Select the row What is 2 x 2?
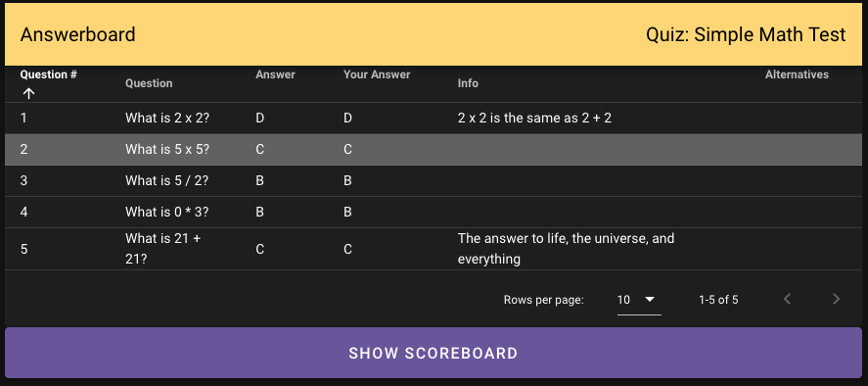Viewport: 868px width, 386px height. (x=434, y=119)
